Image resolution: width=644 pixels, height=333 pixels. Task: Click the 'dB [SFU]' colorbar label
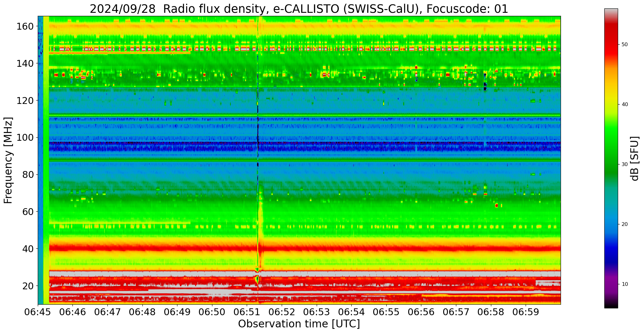[x=635, y=158]
